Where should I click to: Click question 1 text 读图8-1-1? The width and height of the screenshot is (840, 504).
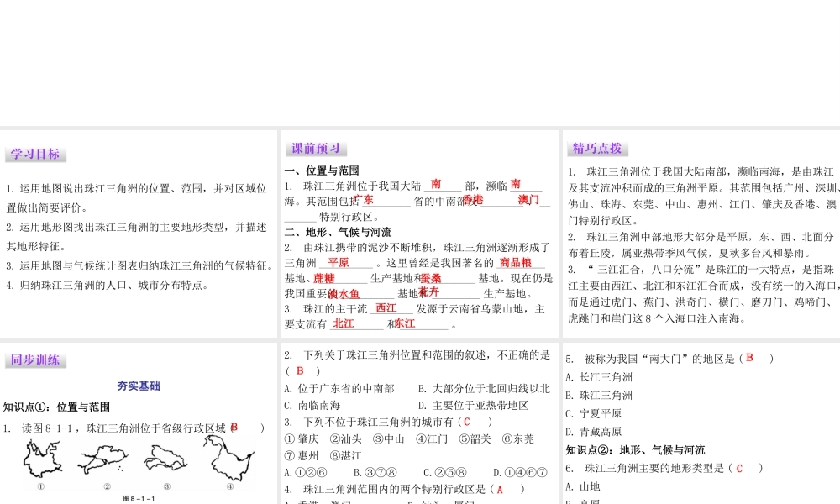click(x=134, y=428)
